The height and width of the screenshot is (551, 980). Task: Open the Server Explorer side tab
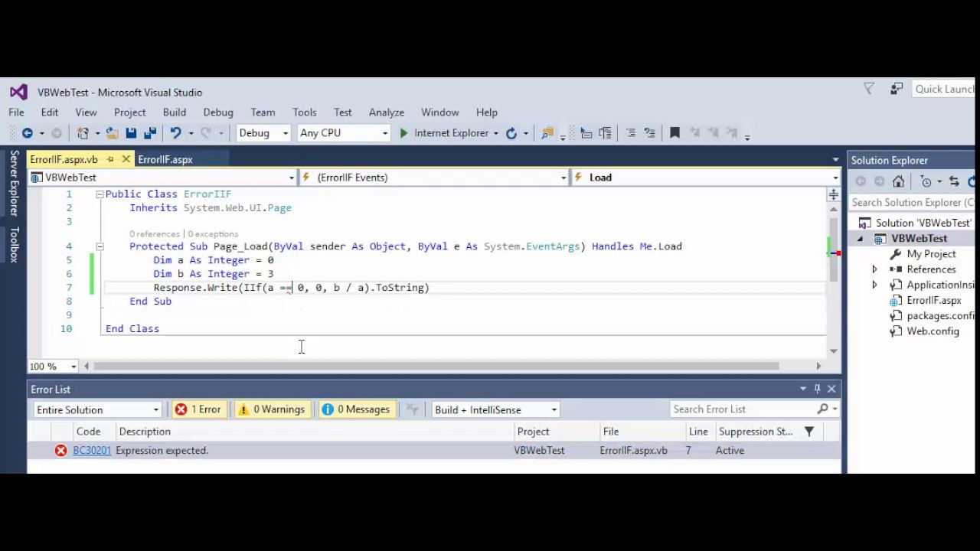(x=14, y=183)
